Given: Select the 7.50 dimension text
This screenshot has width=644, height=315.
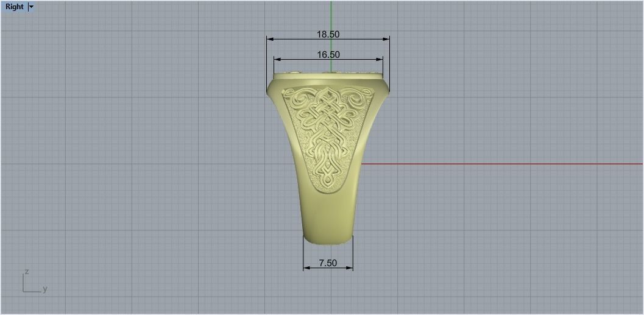Looking at the screenshot, I should pyautogui.click(x=328, y=263).
